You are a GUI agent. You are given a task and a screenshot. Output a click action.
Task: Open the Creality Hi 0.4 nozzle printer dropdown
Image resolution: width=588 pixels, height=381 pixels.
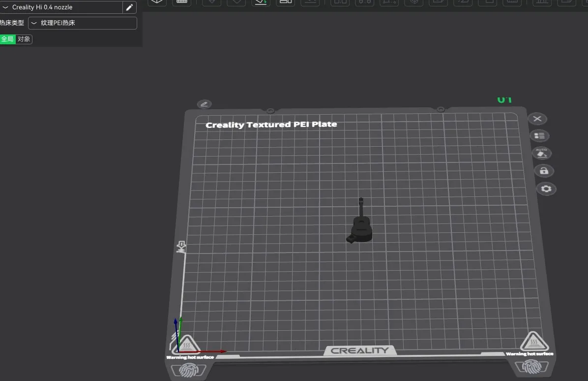61,7
